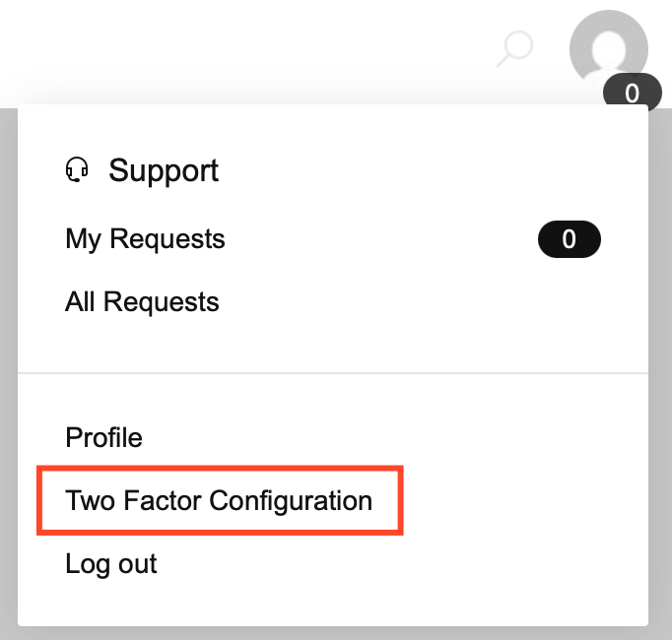Open Two Factor Configuration
Screen dimensions: 672x640
coord(219,500)
